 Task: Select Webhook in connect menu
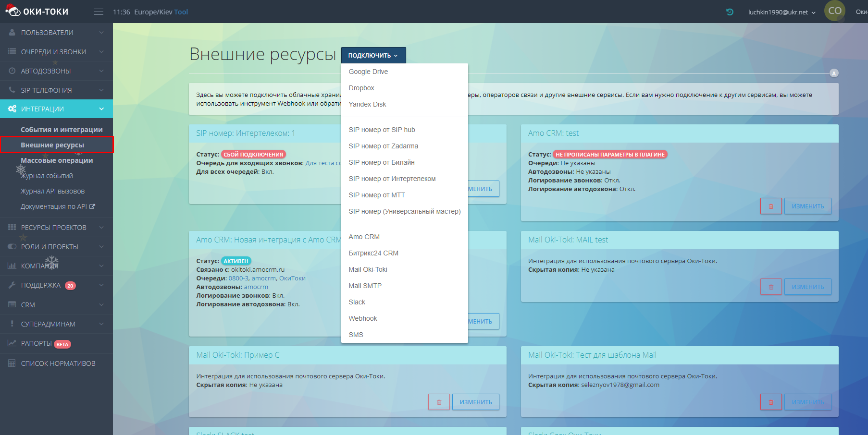[x=405, y=318]
